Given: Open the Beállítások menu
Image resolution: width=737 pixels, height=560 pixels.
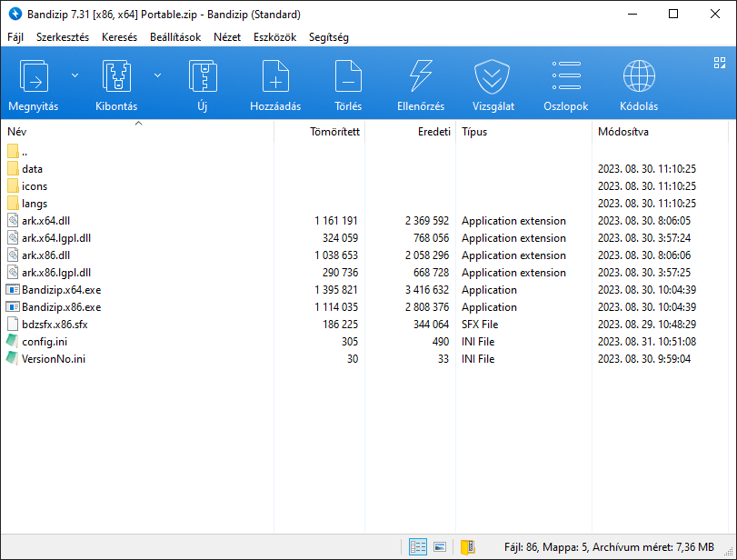Looking at the screenshot, I should click(175, 37).
